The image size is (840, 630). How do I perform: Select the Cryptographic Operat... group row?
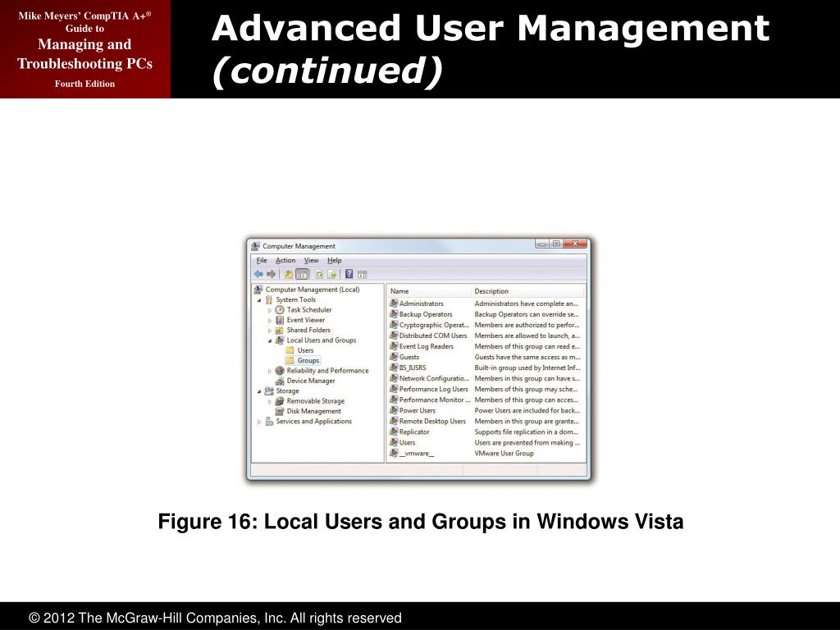tap(434, 325)
